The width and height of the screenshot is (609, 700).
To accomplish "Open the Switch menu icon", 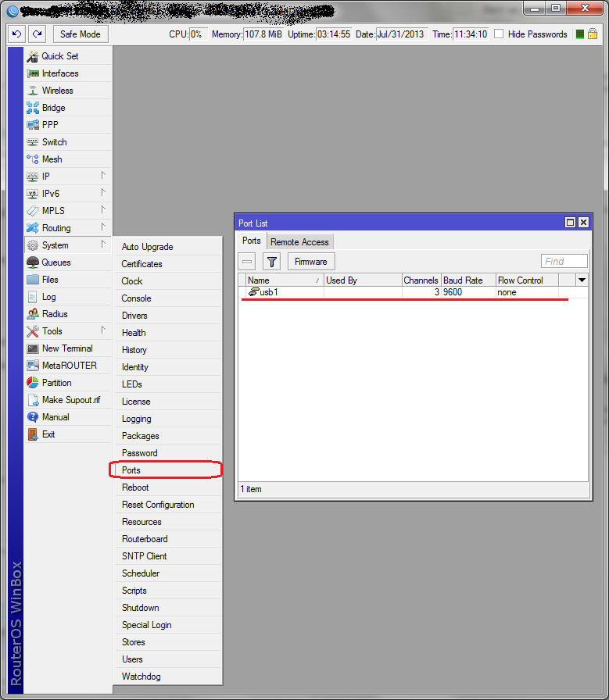I will pyautogui.click(x=33, y=142).
